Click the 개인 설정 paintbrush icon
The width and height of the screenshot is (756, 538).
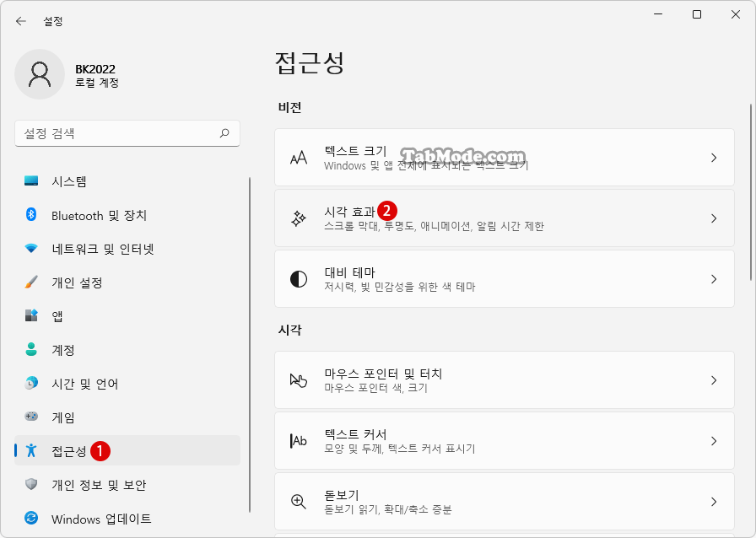click(x=31, y=282)
